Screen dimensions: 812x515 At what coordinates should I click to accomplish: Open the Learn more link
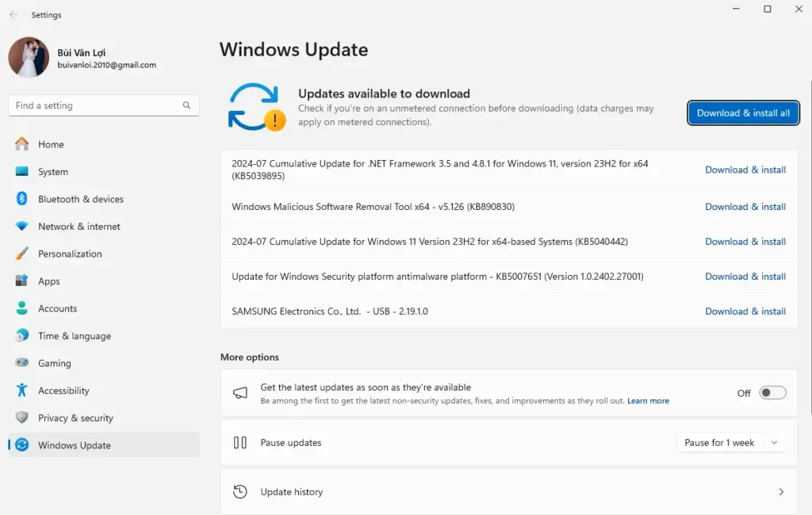coord(648,401)
